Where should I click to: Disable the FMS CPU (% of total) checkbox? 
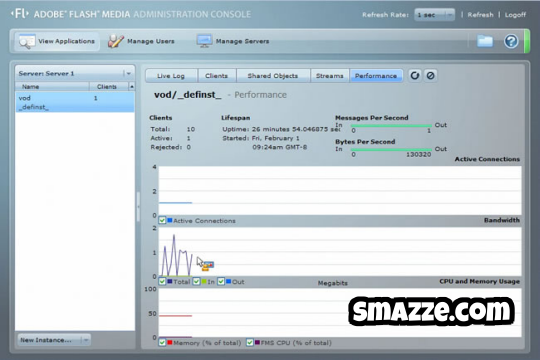pyautogui.click(x=250, y=342)
